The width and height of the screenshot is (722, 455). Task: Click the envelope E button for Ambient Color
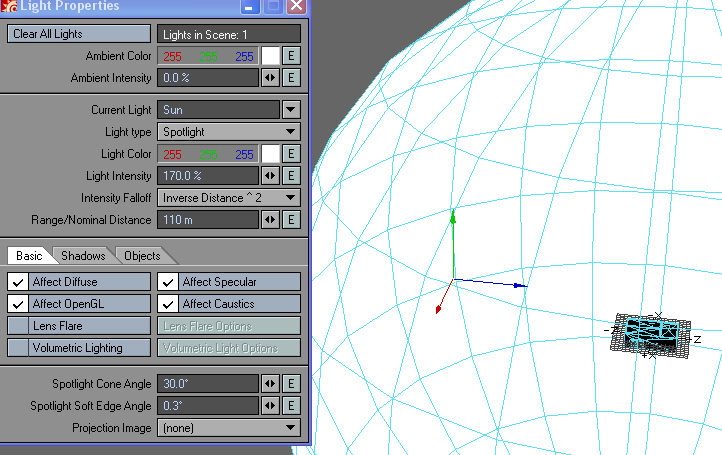coord(291,56)
